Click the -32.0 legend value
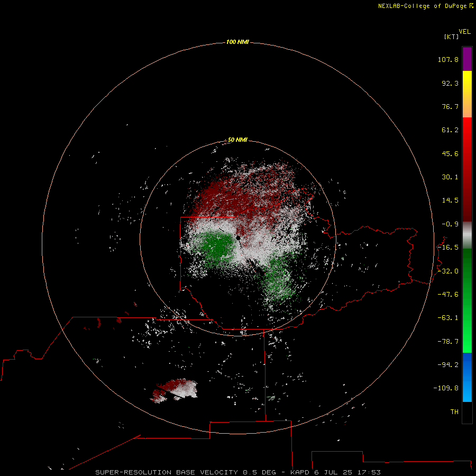Viewport: 476px width, 476px height. pyautogui.click(x=448, y=271)
